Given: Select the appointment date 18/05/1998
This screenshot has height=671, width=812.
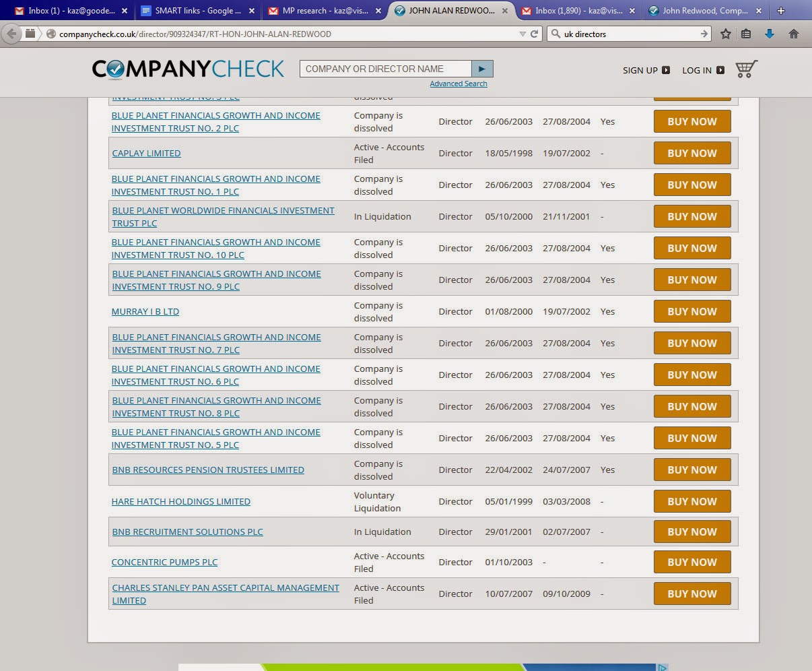Looking at the screenshot, I should (x=508, y=153).
